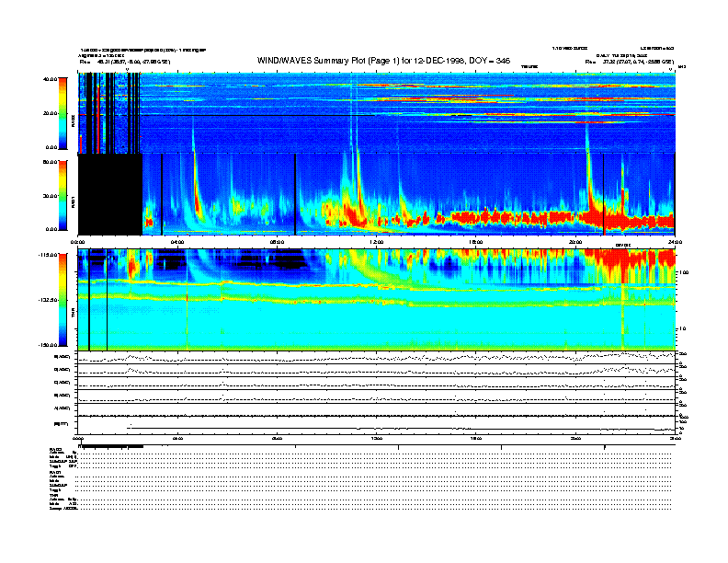728x563 pixels.
Task: Click the -115.00 label on TNR scale
Action: pos(49,255)
